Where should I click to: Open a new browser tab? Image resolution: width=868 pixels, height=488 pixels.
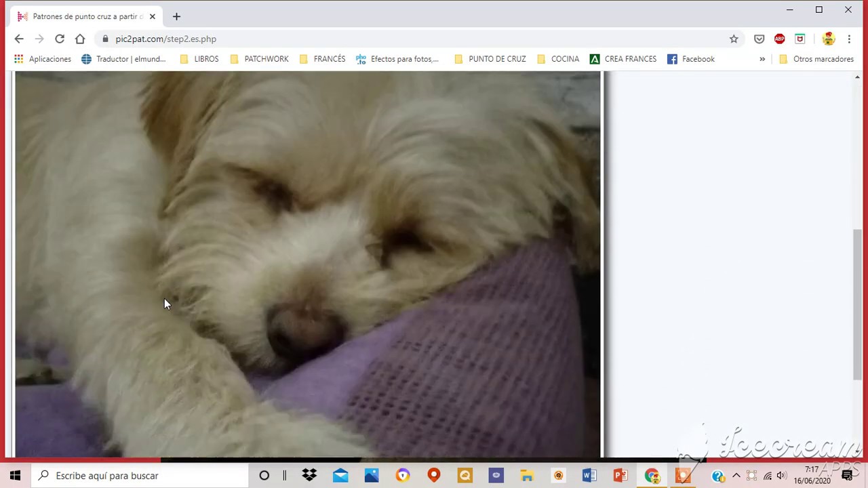pyautogui.click(x=176, y=16)
